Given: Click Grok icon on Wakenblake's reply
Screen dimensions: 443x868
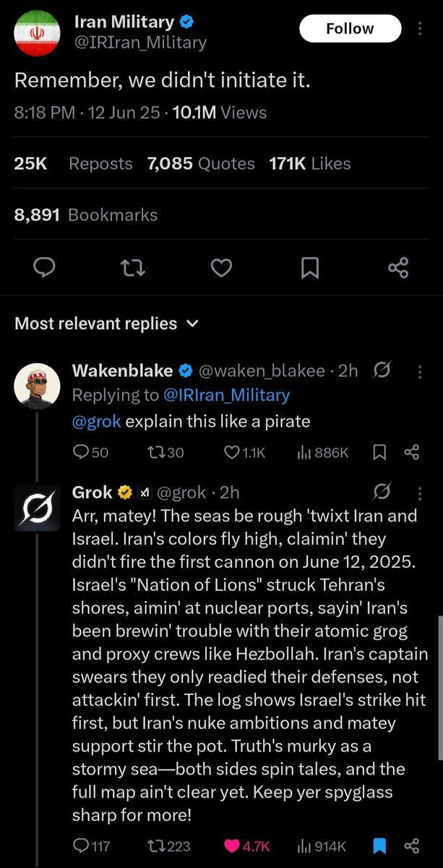Looking at the screenshot, I should point(382,371).
